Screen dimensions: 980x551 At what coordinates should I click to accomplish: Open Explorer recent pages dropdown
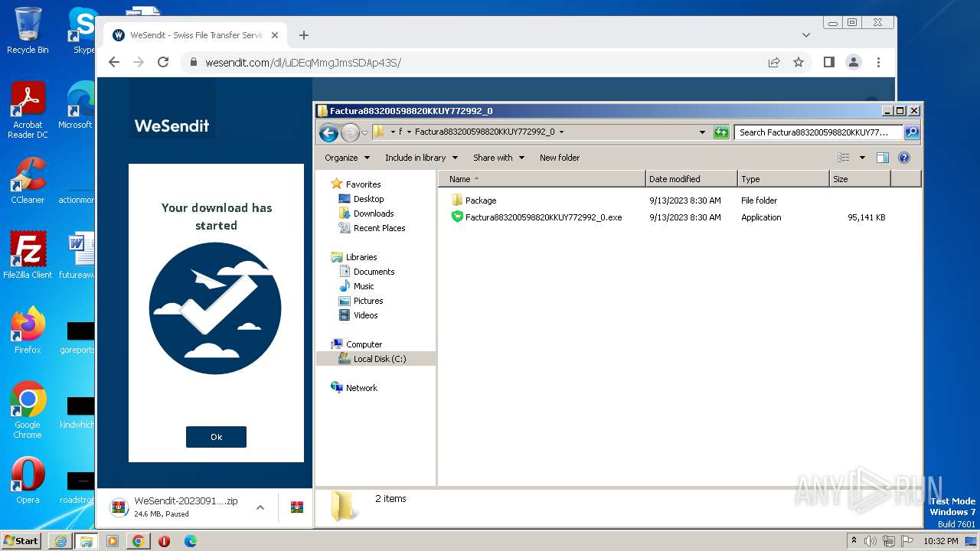click(365, 132)
